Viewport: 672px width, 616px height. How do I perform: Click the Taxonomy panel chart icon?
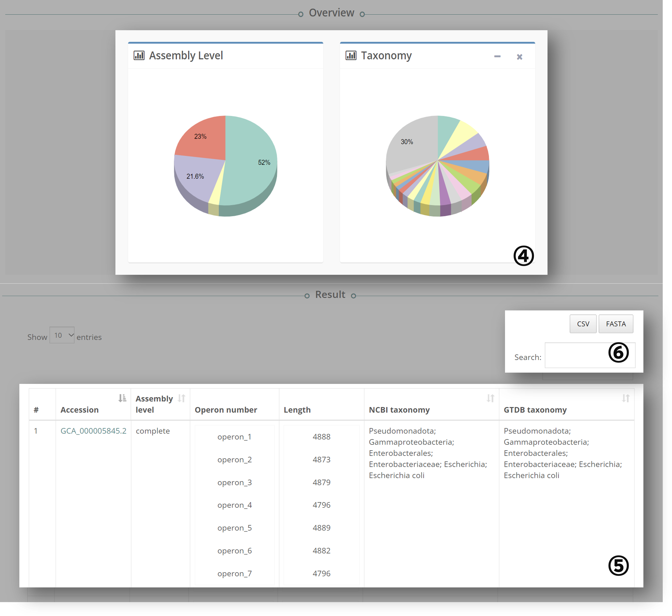[351, 55]
